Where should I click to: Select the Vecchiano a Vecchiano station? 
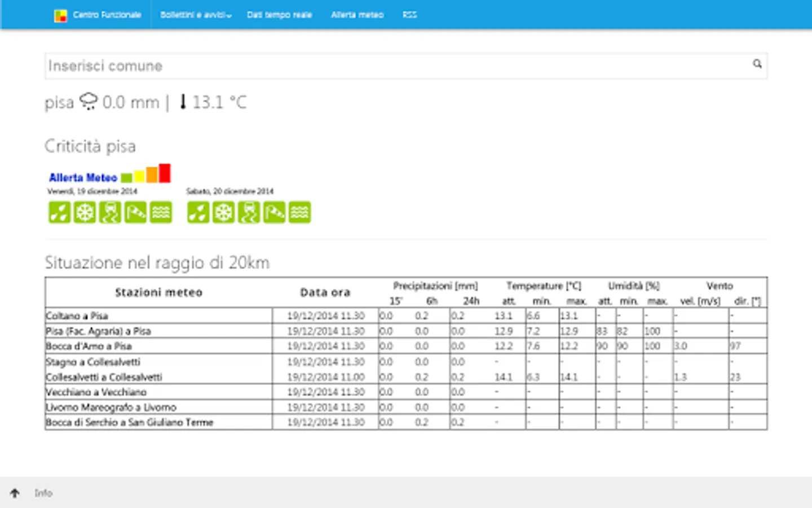[96, 392]
